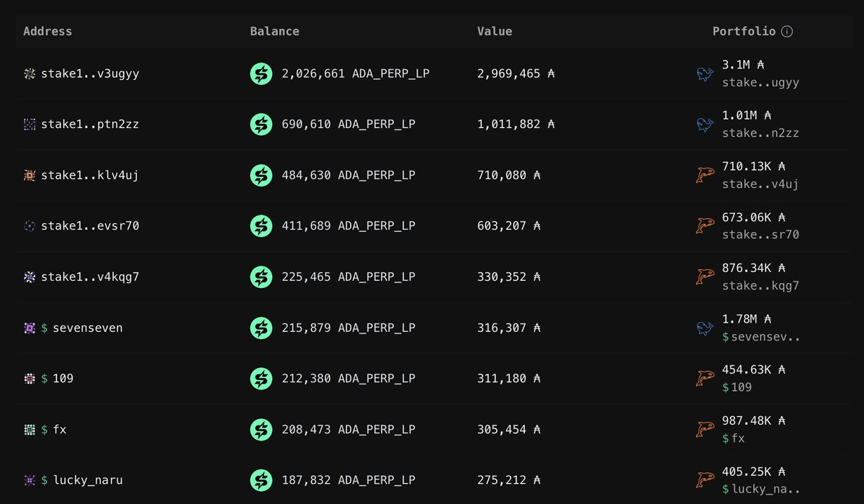Viewport: 864px width, 504px height.
Task: Click the $lucky_na.. portfolio link
Action: click(x=761, y=489)
